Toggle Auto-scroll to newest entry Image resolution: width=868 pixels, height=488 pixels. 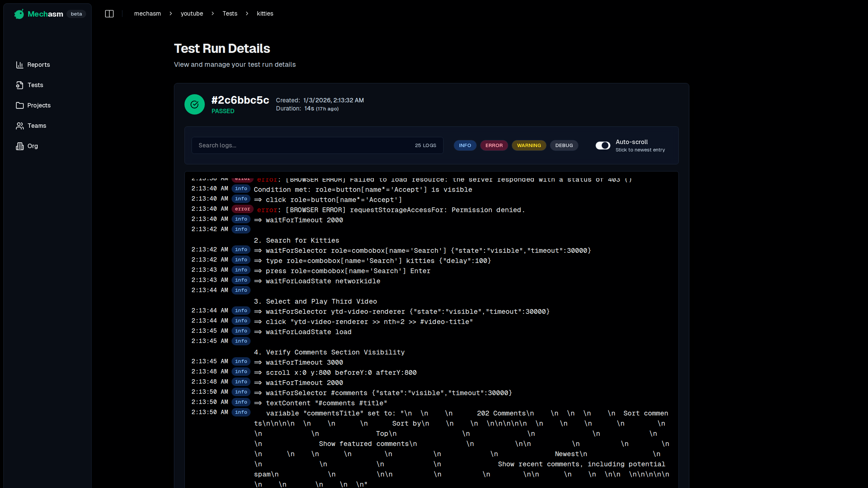tap(603, 145)
